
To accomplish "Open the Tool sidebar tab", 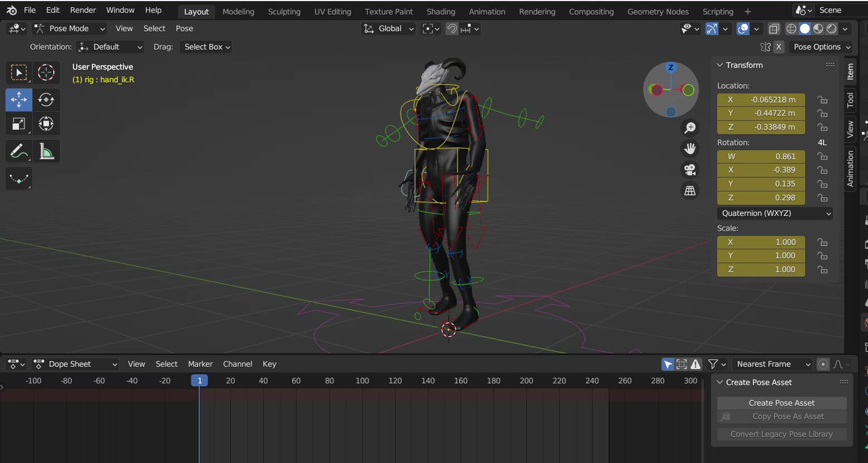I will 850,100.
